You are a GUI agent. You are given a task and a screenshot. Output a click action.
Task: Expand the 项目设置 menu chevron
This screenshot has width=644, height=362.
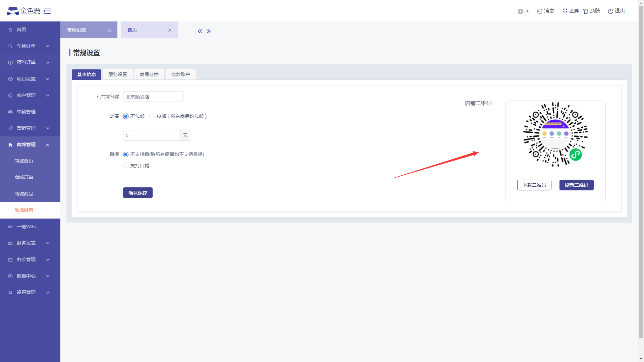click(x=48, y=79)
